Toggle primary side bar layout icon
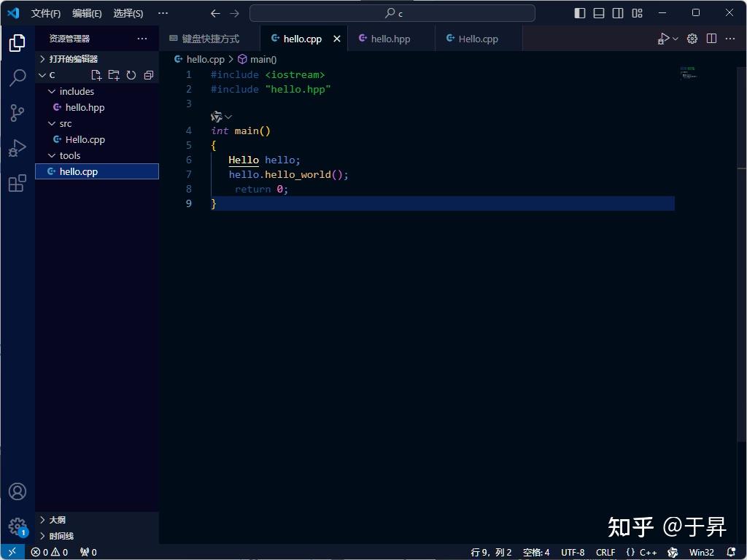 click(580, 13)
